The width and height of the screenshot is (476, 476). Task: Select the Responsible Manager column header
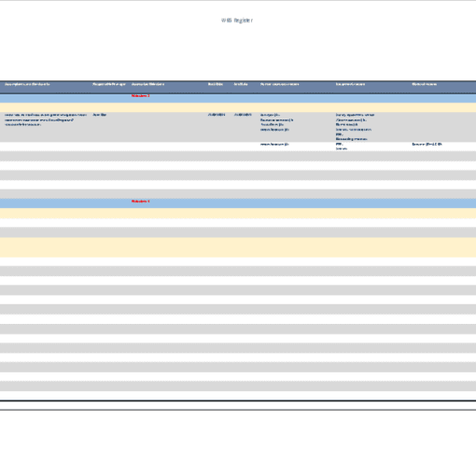(x=109, y=84)
